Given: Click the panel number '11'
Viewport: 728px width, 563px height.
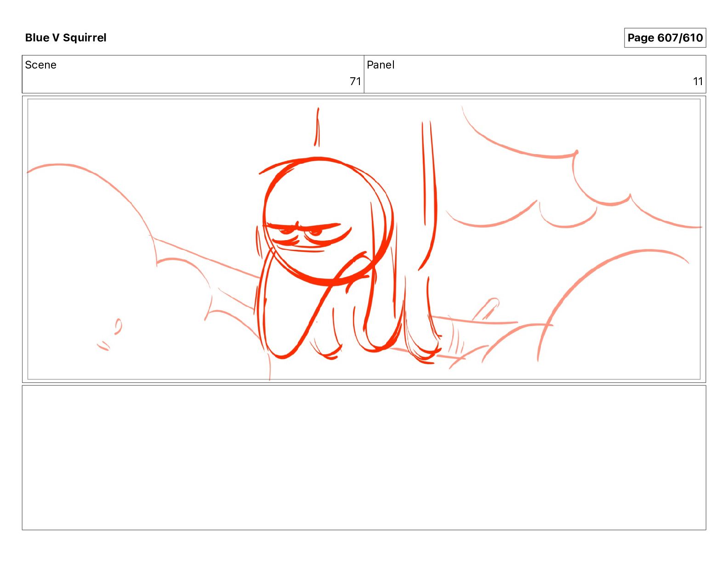Looking at the screenshot, I should point(698,81).
